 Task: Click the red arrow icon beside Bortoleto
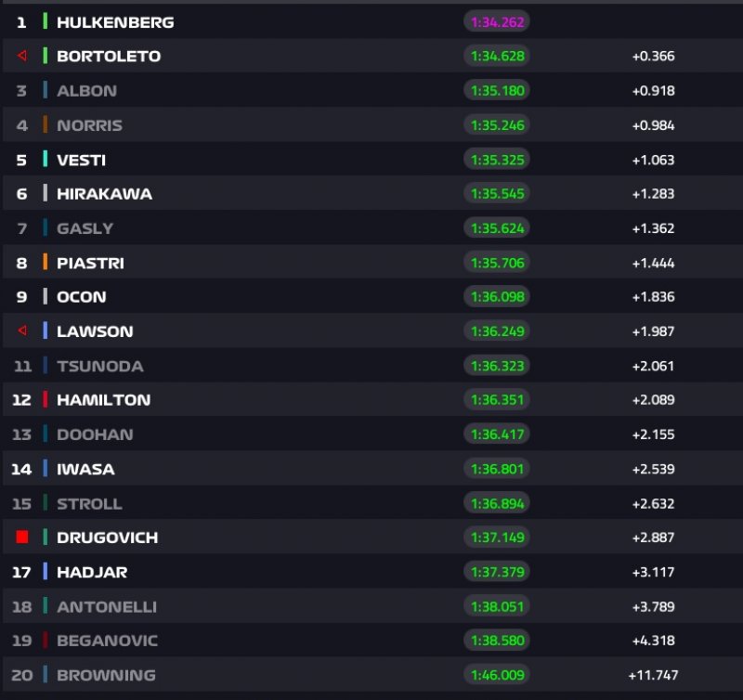(x=22, y=56)
